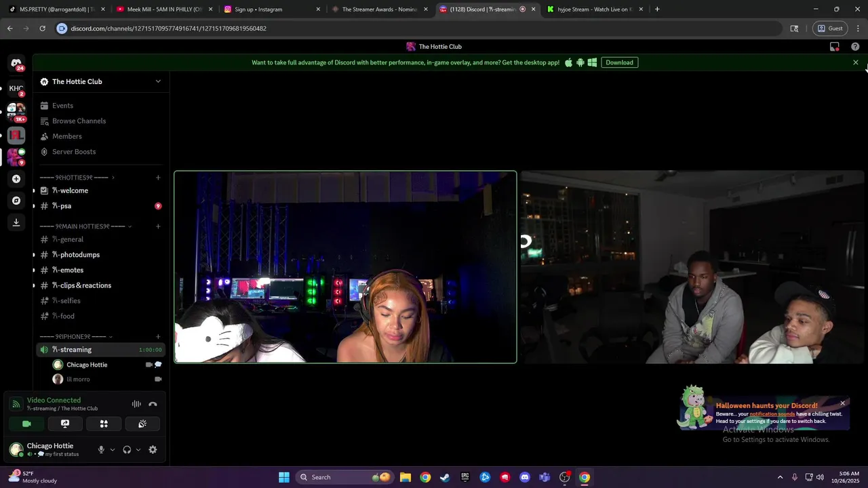Click the Download Apps arrow icon in server rail
The image size is (868, 488).
pos(16,222)
